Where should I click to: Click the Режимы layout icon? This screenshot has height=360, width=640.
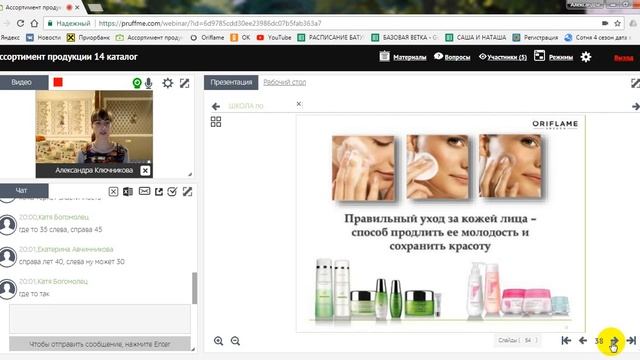click(x=539, y=56)
